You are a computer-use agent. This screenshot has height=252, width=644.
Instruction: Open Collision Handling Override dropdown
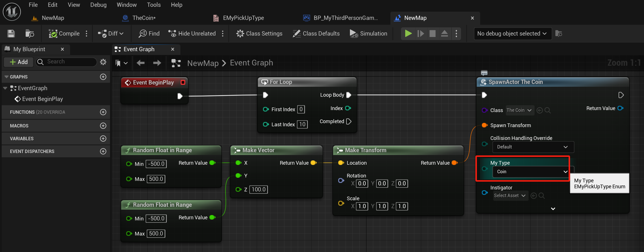point(533,147)
